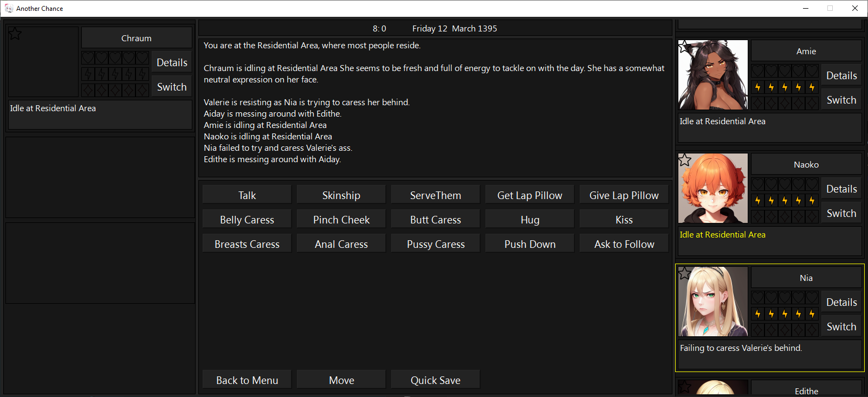Toggle the favorite star on Chraum's card
The image size is (868, 397).
15,34
